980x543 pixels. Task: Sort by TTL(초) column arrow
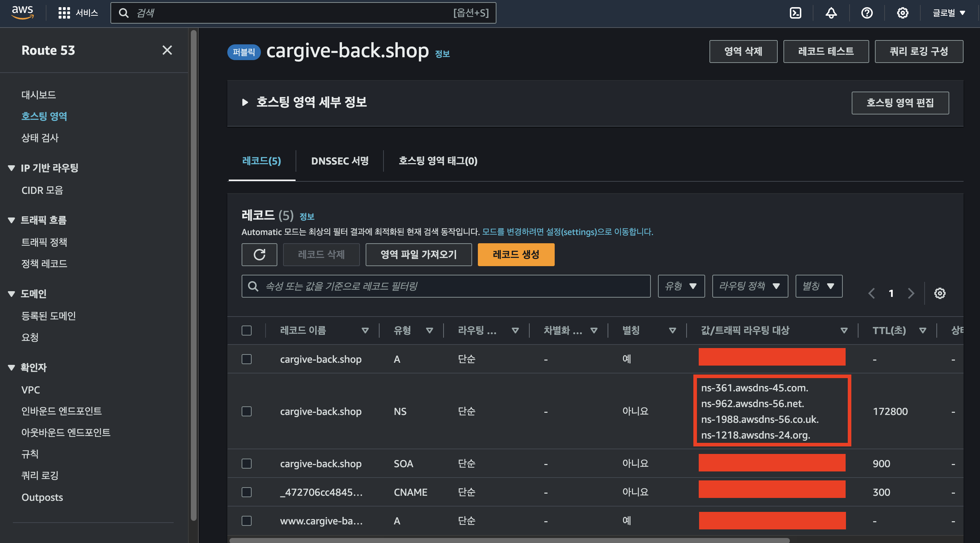pyautogui.click(x=922, y=330)
